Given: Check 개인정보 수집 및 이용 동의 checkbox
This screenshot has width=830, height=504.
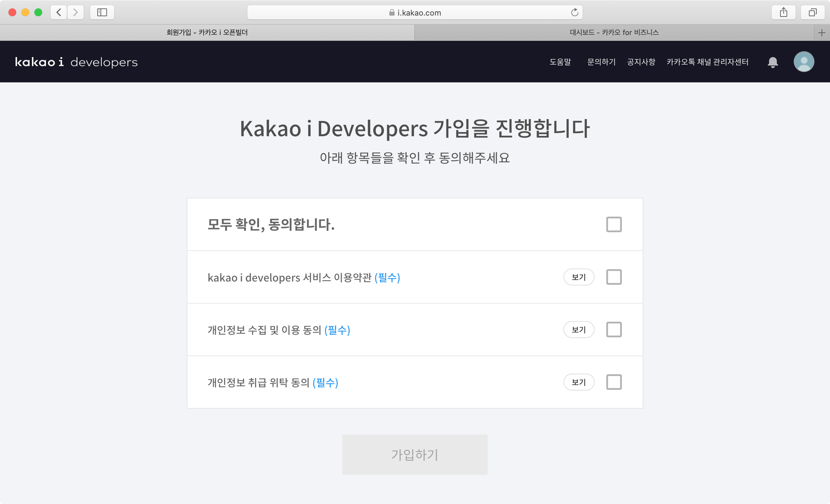Looking at the screenshot, I should [614, 330].
